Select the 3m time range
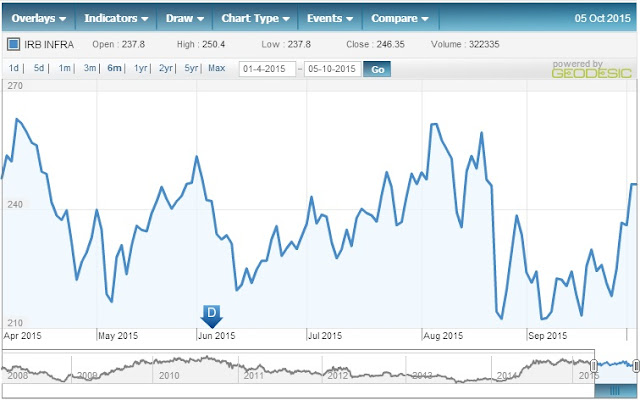Image resolution: width=640 pixels, height=400 pixels. pos(90,68)
